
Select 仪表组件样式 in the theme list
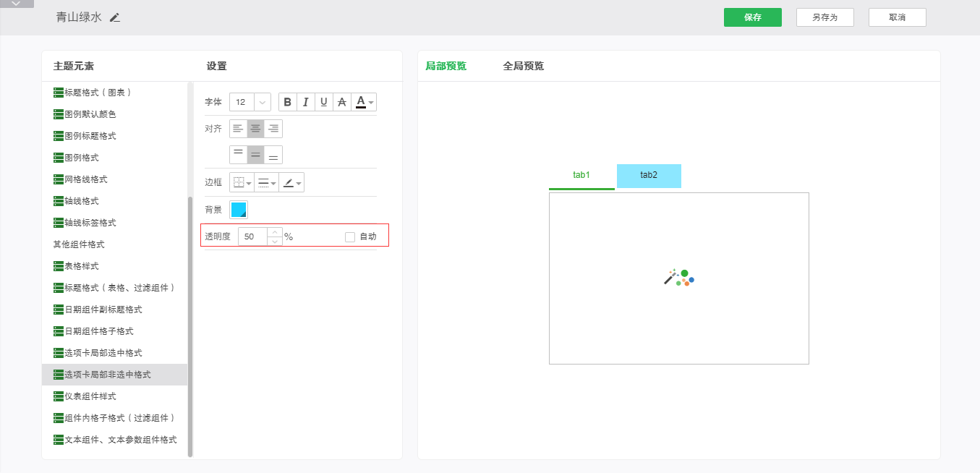90,396
